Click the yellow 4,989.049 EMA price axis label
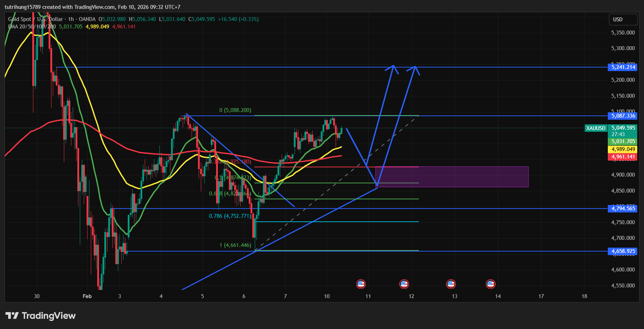 (x=623, y=149)
